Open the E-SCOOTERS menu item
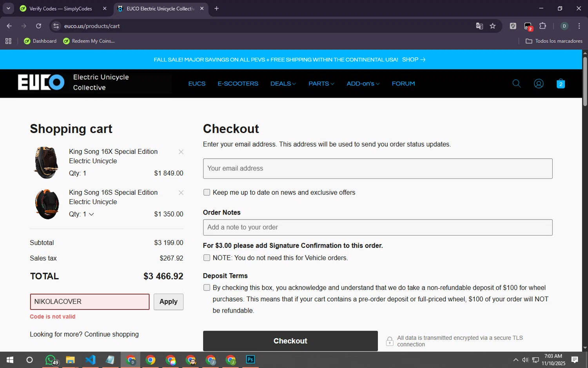 coord(238,84)
